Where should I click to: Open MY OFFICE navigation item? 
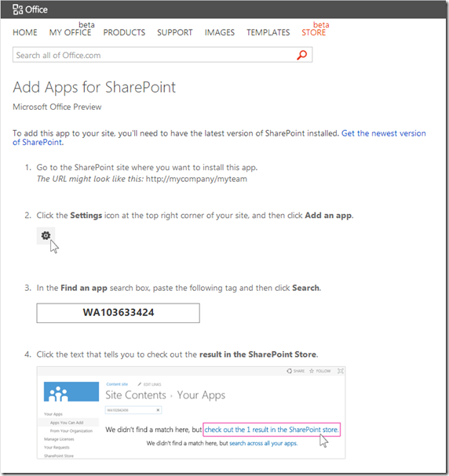click(70, 32)
